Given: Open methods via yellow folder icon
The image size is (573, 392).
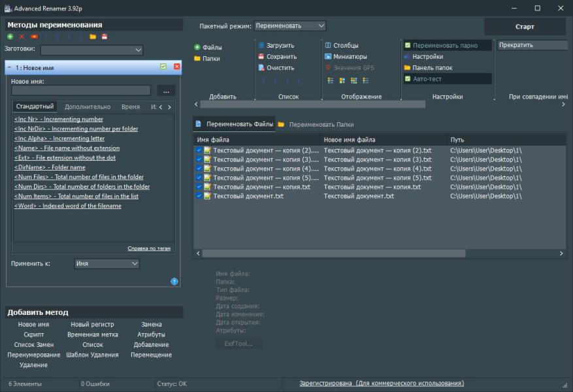Looking at the screenshot, I should click(x=93, y=37).
